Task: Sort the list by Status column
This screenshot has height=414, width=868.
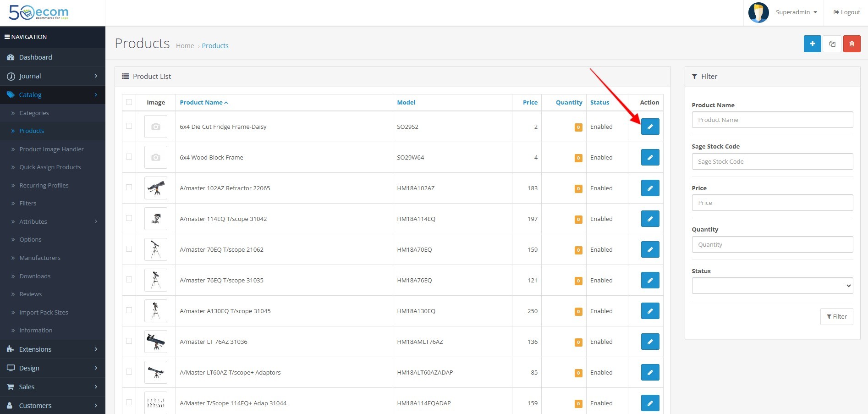Action: point(599,102)
